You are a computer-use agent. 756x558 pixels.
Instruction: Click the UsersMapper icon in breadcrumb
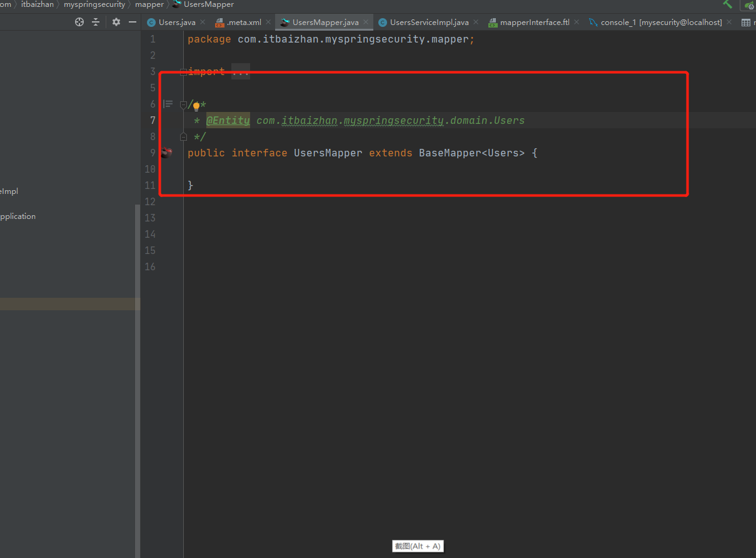pos(177,4)
